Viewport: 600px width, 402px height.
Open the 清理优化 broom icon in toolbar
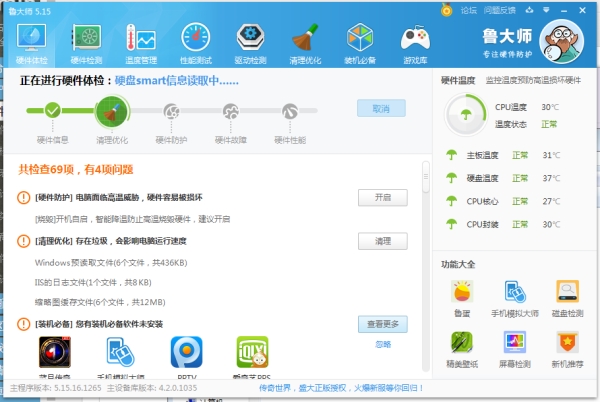click(305, 44)
